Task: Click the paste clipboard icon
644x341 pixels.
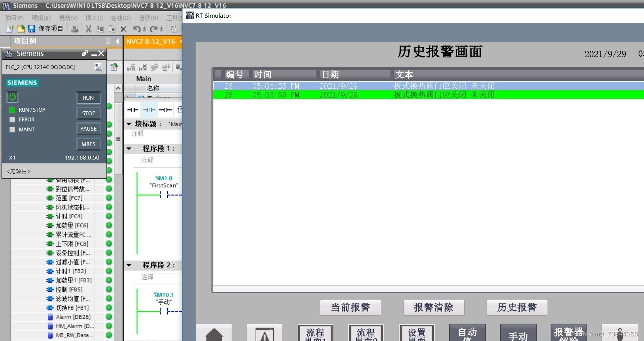Action: click(112, 29)
